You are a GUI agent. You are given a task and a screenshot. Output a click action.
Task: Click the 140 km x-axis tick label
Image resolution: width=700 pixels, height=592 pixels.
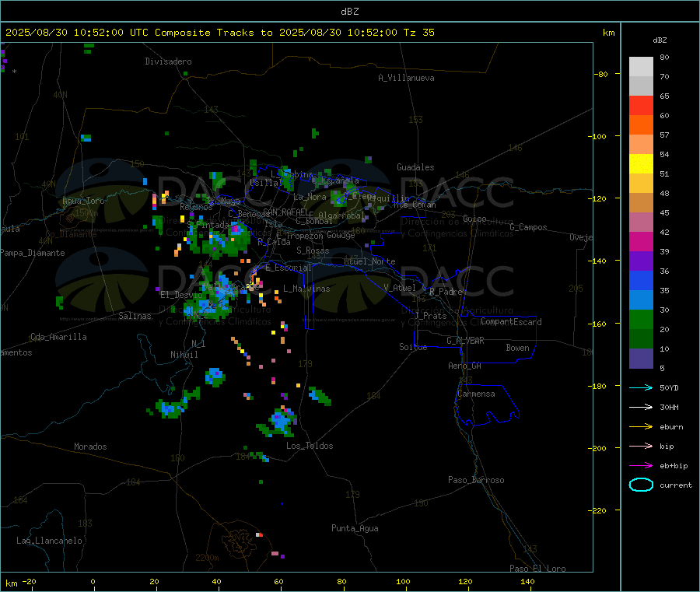click(x=527, y=581)
